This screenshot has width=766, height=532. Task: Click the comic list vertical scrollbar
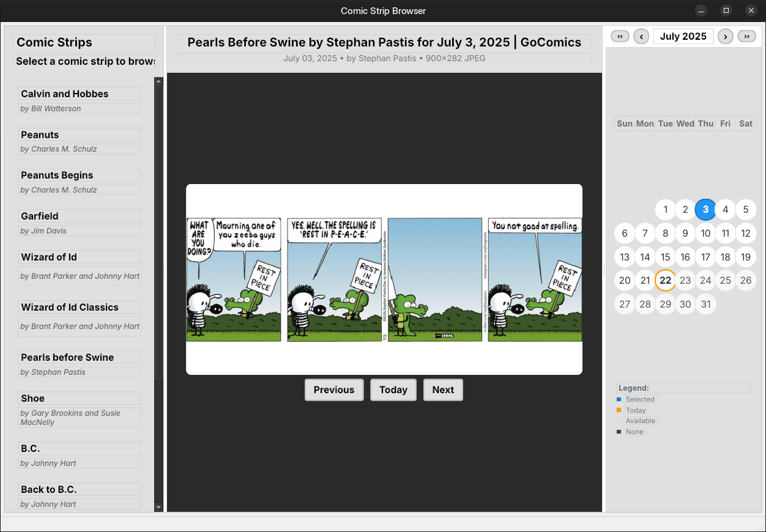tap(158, 245)
